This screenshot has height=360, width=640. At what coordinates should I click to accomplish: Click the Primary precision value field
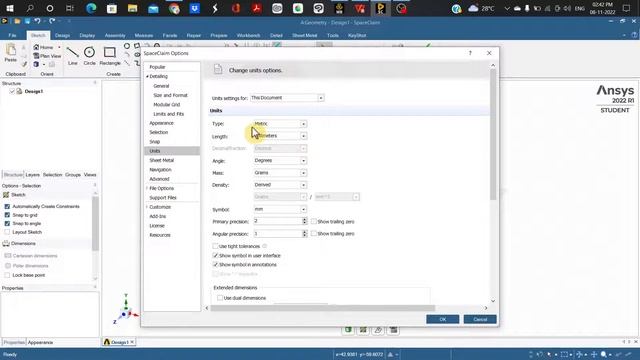[277, 221]
